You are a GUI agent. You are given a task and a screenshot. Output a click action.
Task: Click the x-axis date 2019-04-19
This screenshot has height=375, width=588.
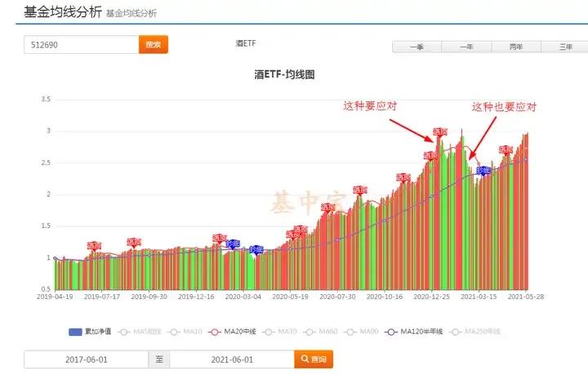point(55,297)
